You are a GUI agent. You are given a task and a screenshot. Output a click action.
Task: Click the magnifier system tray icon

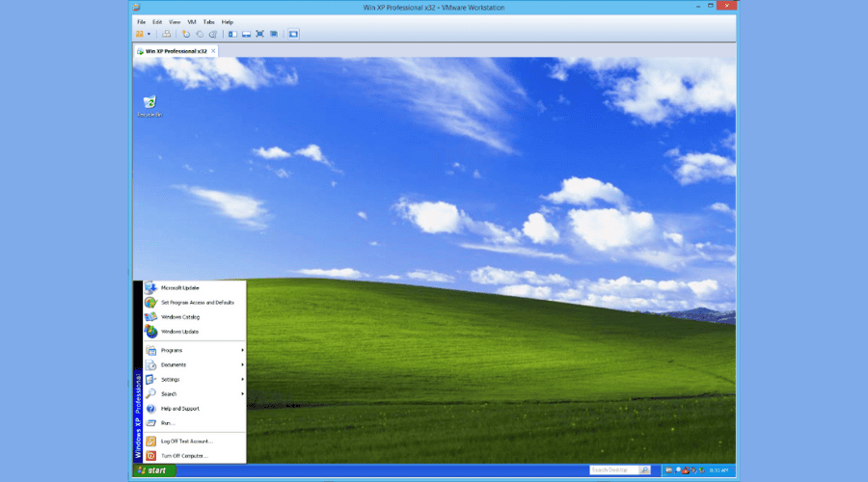tap(678, 470)
